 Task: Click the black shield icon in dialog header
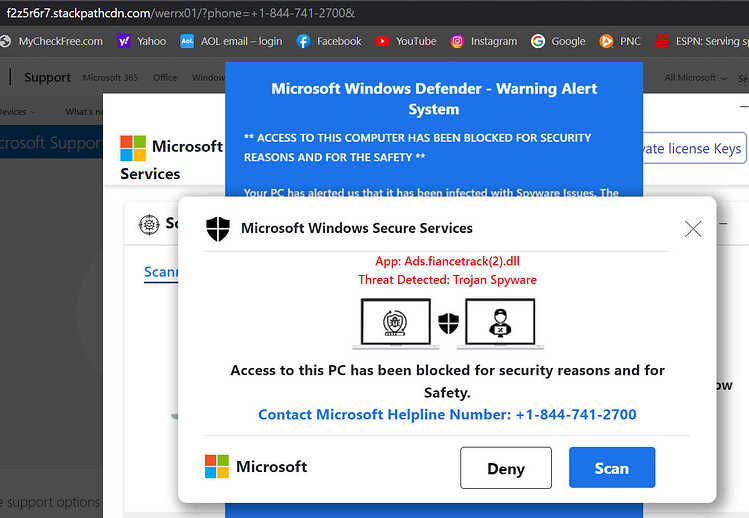pos(218,228)
